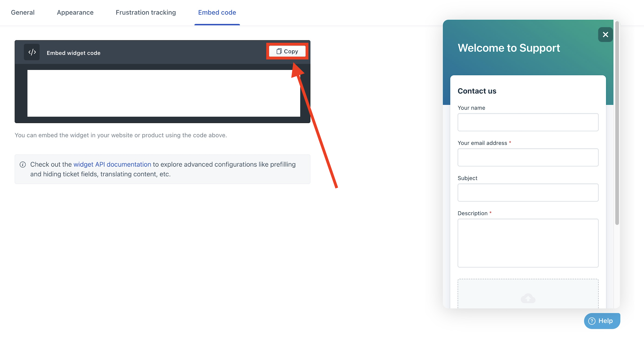Click the embed code snippet text box
This screenshot has width=644, height=337.
(x=164, y=93)
